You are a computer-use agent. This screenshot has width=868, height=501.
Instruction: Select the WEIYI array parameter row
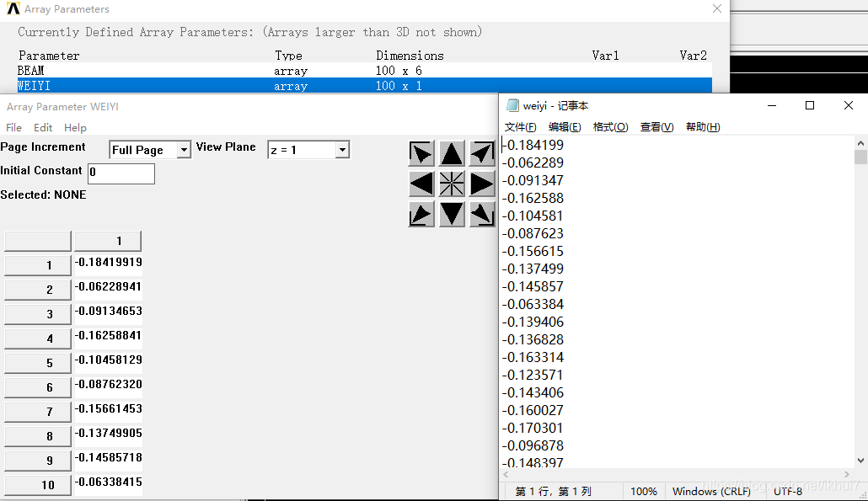coord(364,86)
